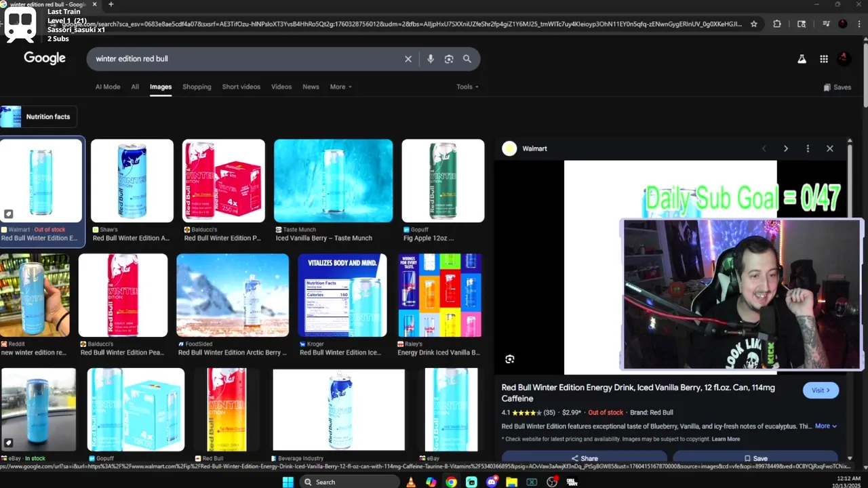
Task: Open Chrome extensions puzzle icon
Action: (x=777, y=24)
